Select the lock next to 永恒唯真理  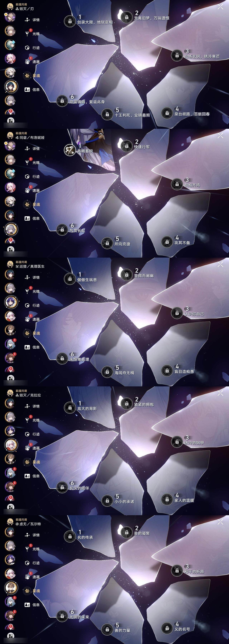pyautogui.click(x=62, y=358)
